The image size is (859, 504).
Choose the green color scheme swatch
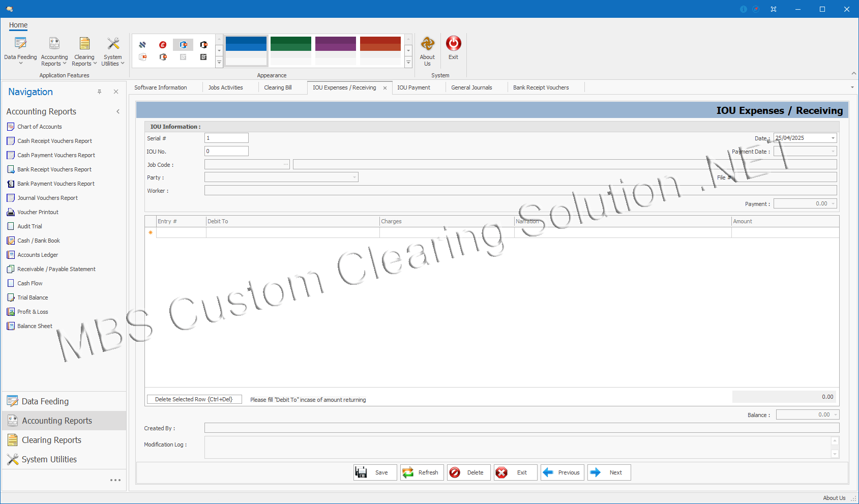pyautogui.click(x=291, y=50)
